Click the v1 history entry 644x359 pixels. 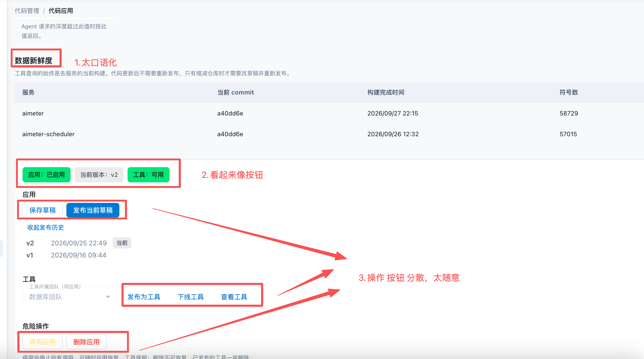tap(30, 255)
